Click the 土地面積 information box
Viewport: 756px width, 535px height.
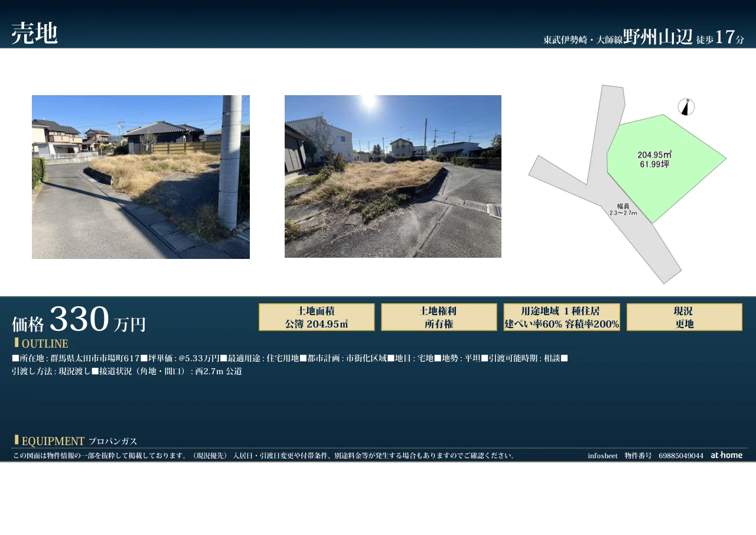tap(317, 317)
